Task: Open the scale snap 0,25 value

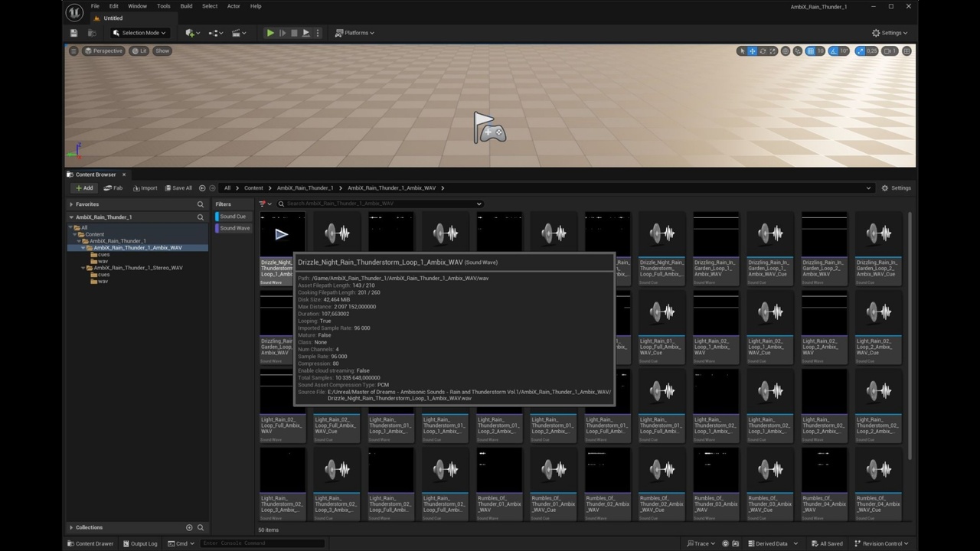Action: click(872, 51)
